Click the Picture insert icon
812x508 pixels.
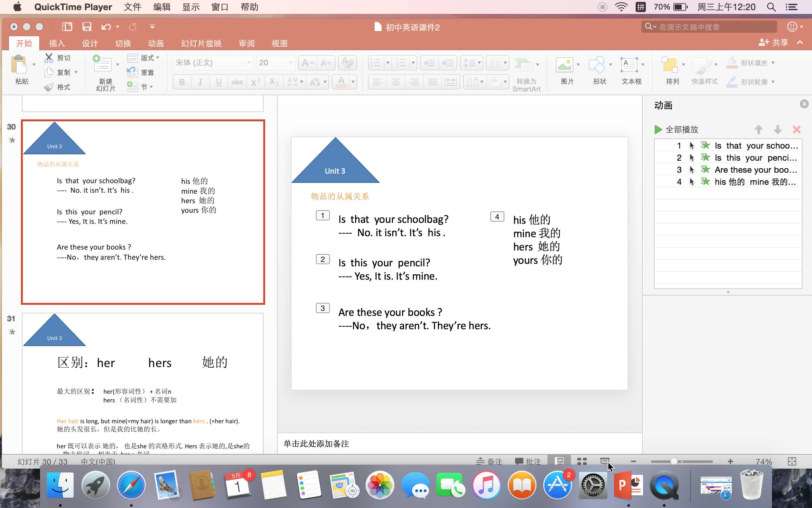(564, 64)
